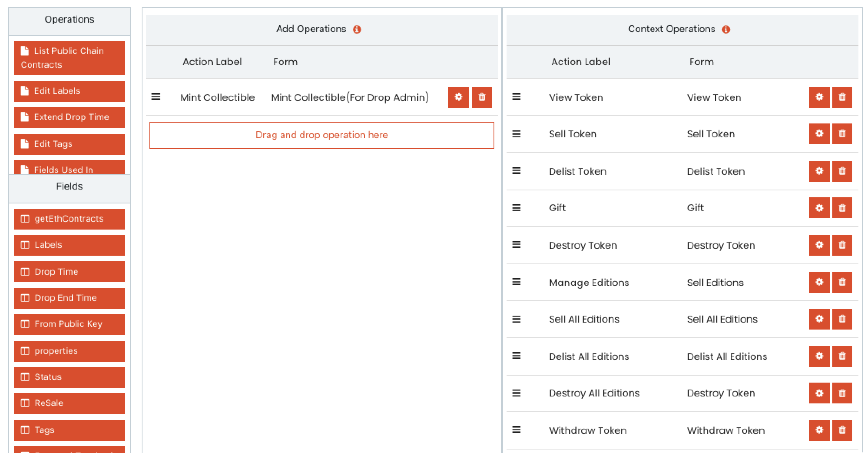Select the Edit Labels operation
This screenshot has height=453, width=868.
pyautogui.click(x=70, y=91)
